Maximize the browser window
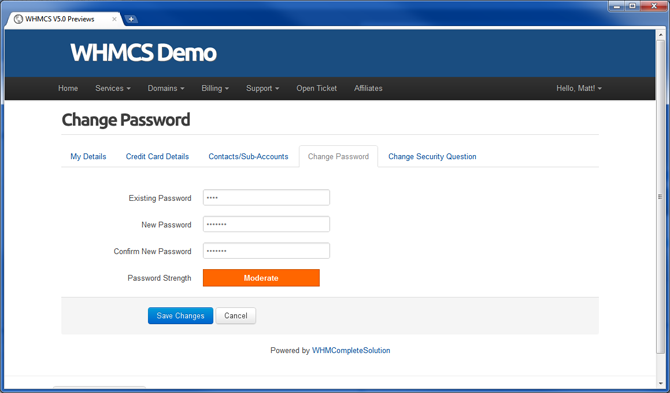Image resolution: width=670 pixels, height=393 pixels. (632, 6)
